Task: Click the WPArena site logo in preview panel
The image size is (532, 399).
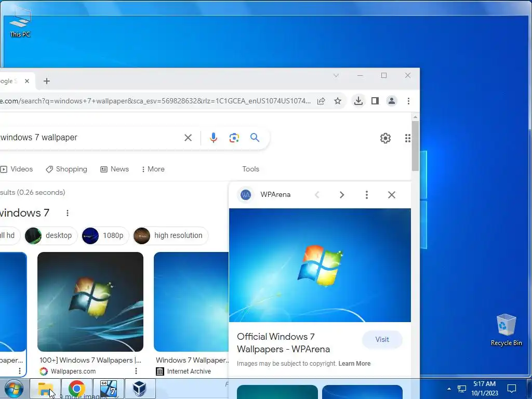Action: click(246, 195)
